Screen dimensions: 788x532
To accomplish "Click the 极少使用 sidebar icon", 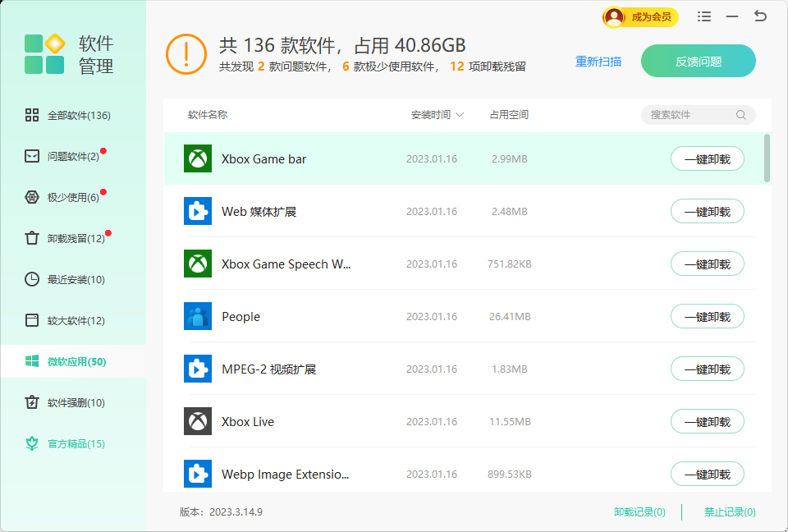I will click(32, 197).
